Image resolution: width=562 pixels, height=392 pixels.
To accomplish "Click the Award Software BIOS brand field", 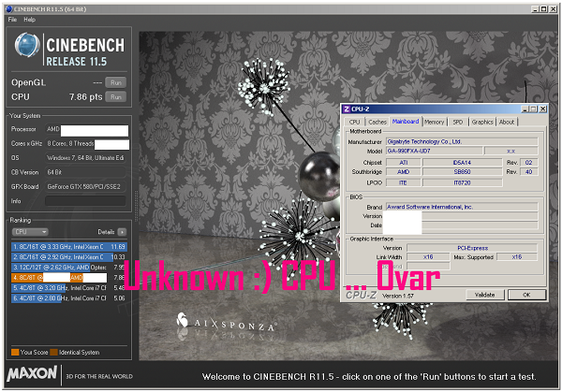I will (462, 207).
